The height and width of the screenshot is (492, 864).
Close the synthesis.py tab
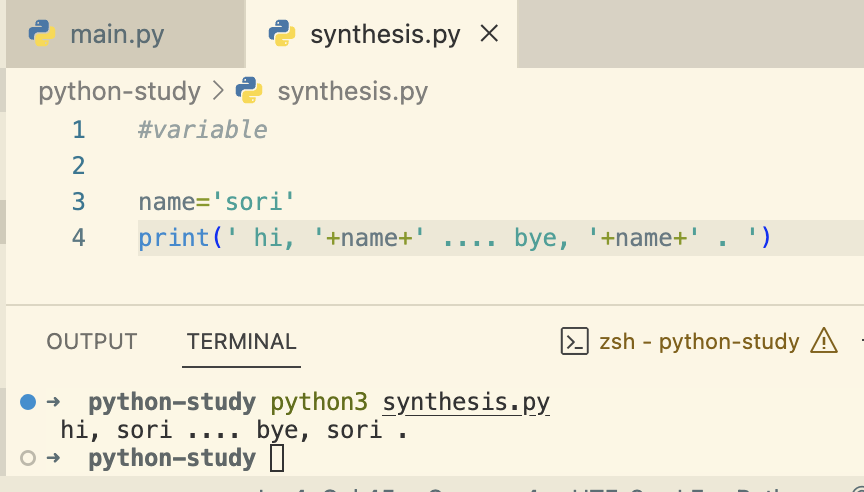(x=489, y=34)
